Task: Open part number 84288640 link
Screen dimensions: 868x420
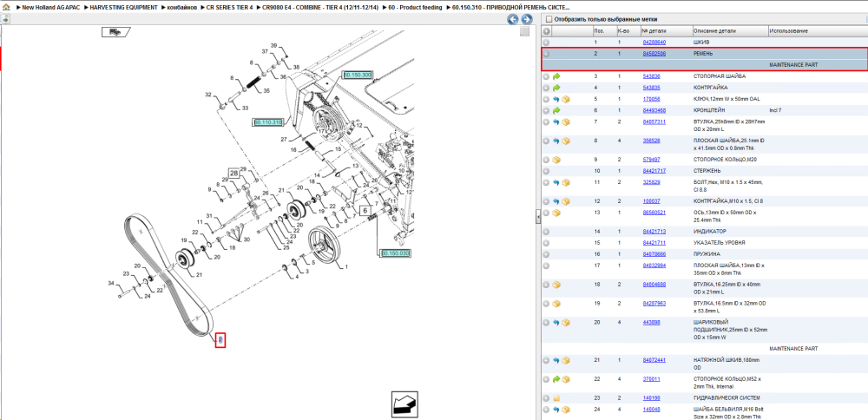Action: click(x=654, y=42)
